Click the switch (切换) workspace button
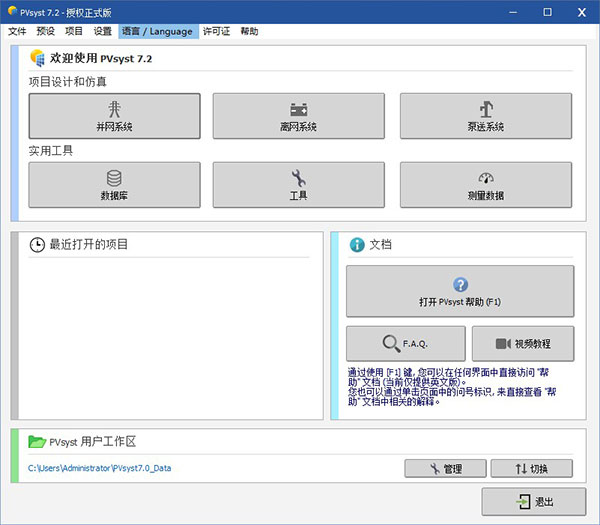This screenshot has height=525, width=600. click(531, 468)
